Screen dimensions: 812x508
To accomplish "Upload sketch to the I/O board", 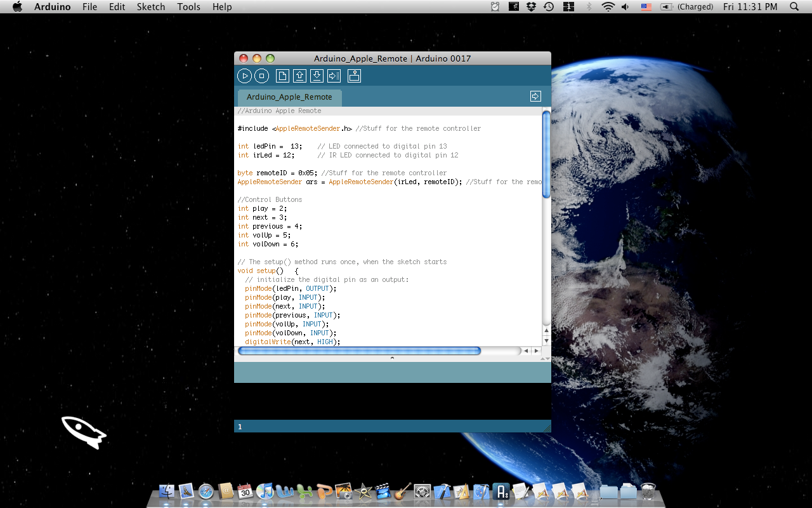I will click(334, 76).
